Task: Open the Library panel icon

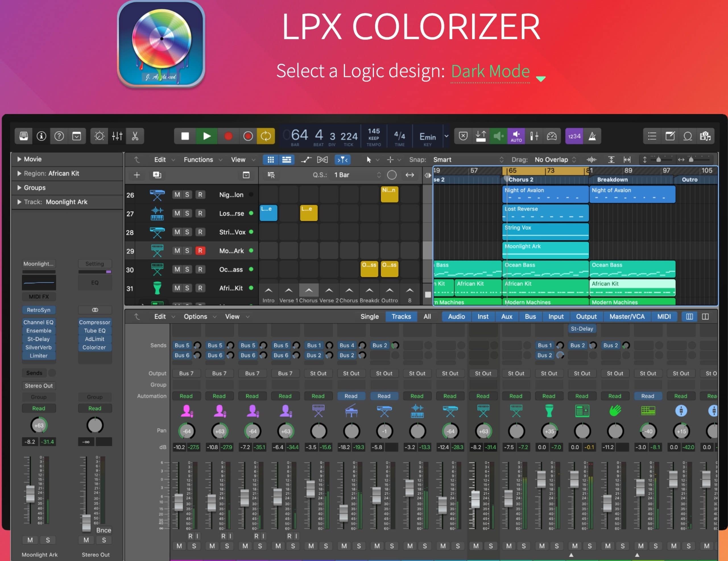Action: pyautogui.click(x=23, y=136)
